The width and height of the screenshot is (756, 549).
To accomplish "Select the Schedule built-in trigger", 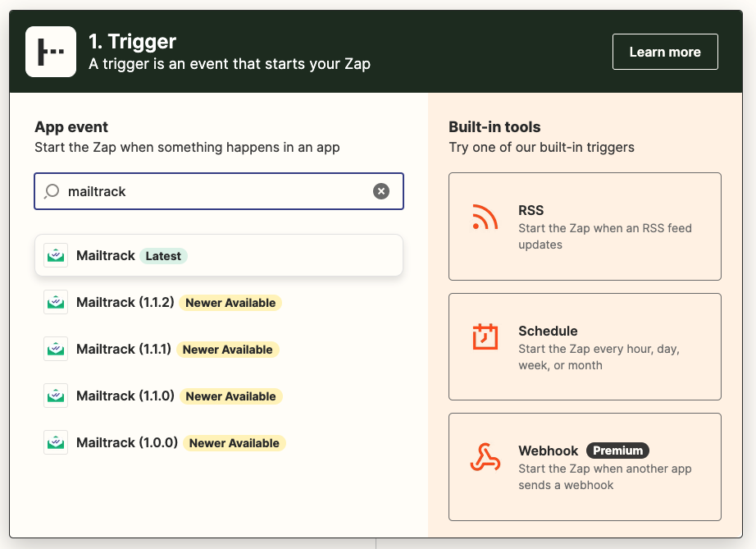I will click(x=585, y=346).
